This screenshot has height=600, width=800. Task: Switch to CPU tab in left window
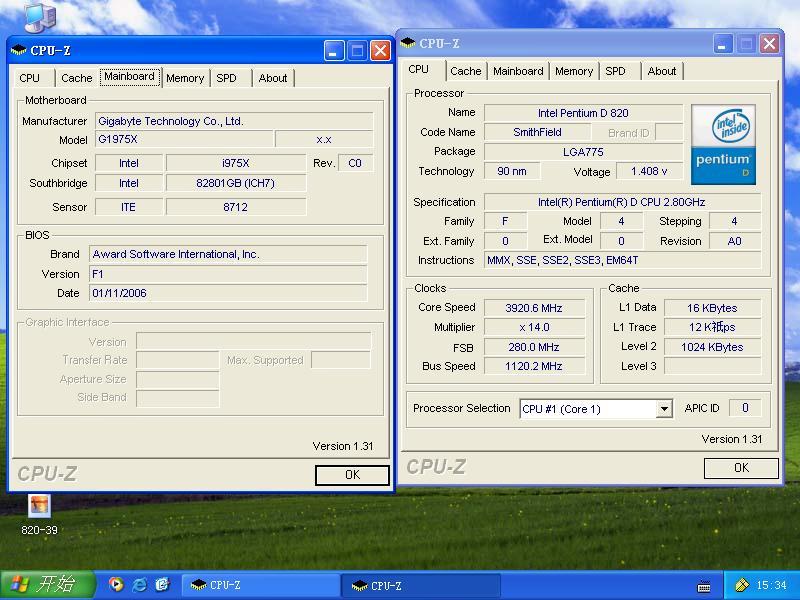[x=30, y=78]
